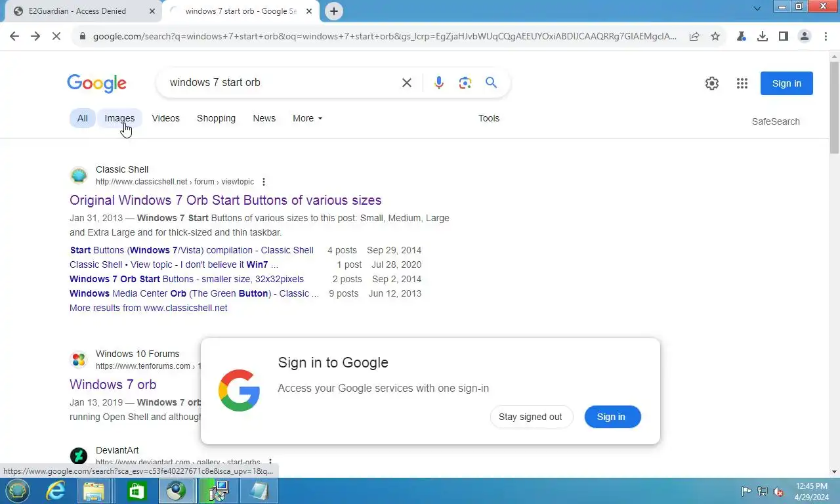Choose Stay signed out in popup
The height and width of the screenshot is (504, 840).
coord(530,417)
